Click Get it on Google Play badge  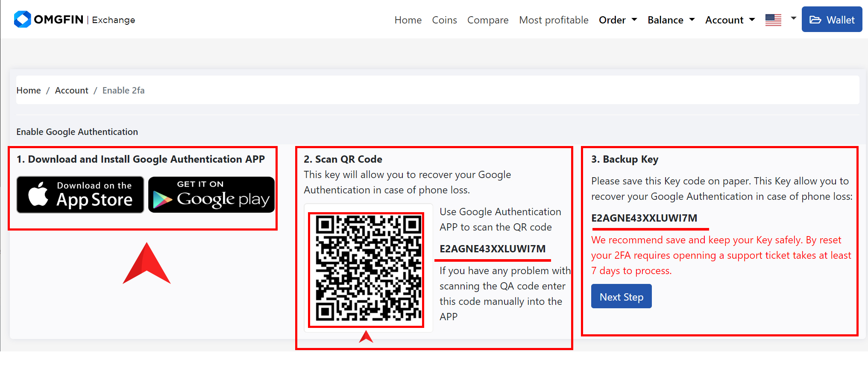(x=211, y=195)
